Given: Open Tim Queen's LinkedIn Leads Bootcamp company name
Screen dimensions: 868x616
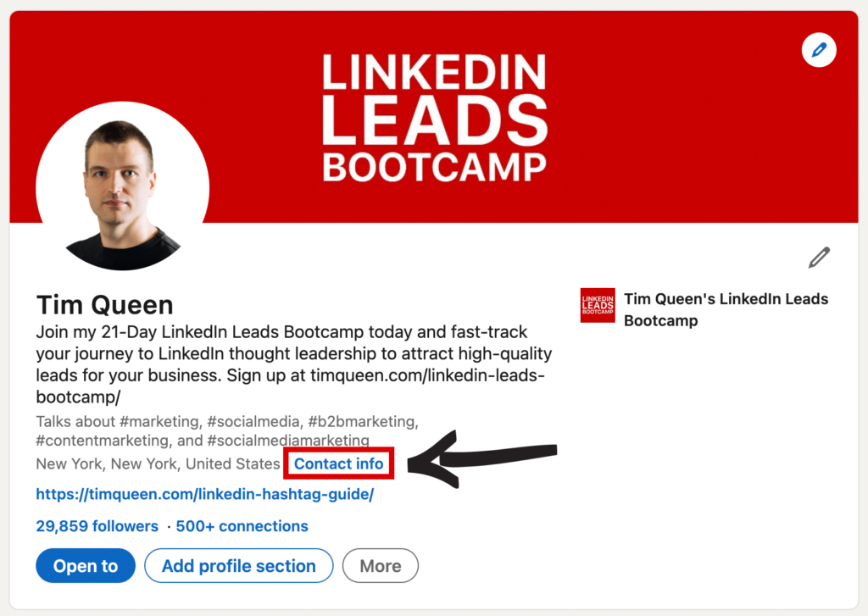Looking at the screenshot, I should click(x=726, y=309).
